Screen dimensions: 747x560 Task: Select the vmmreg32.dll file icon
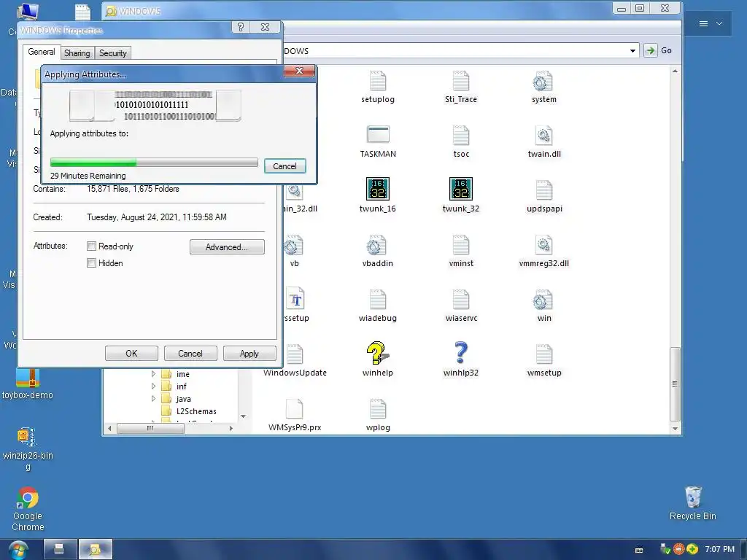[543, 245]
